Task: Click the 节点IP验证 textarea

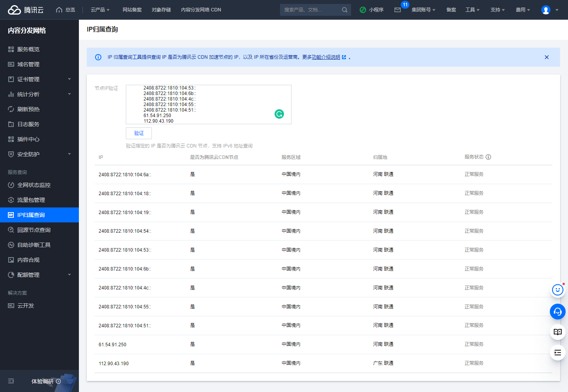Action: click(209, 105)
